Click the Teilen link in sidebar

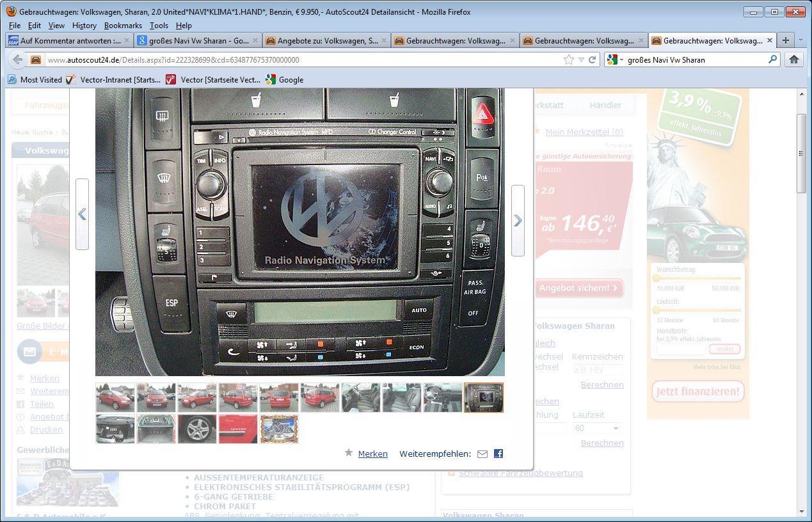coord(42,404)
